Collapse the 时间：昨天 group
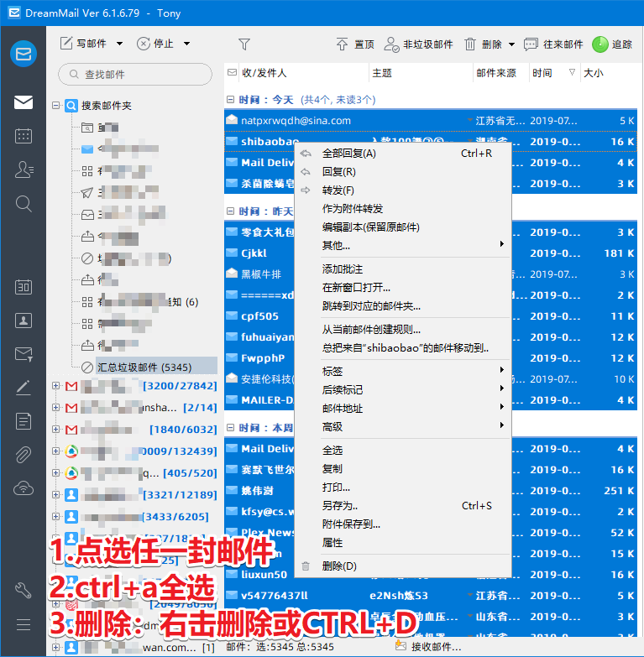The image size is (644, 657). pos(230,211)
